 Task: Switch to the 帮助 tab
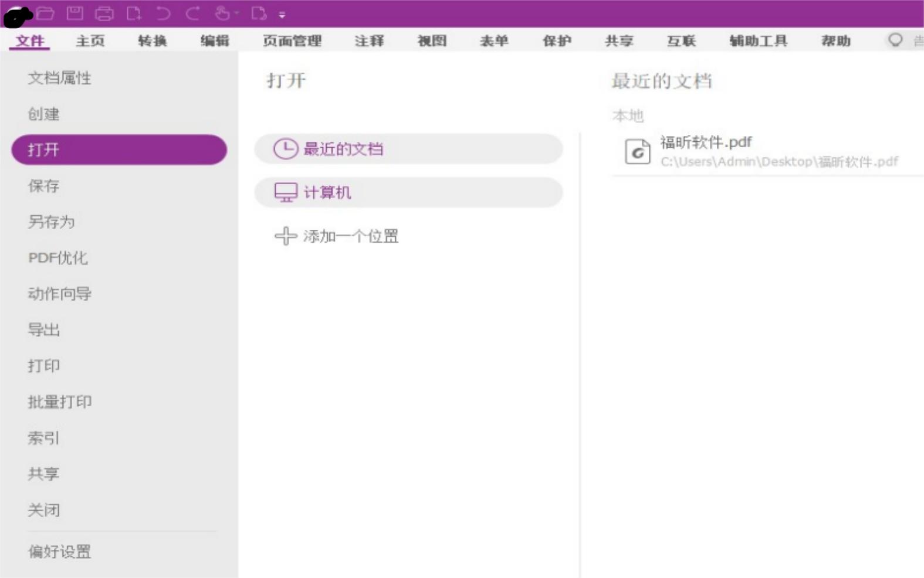836,40
